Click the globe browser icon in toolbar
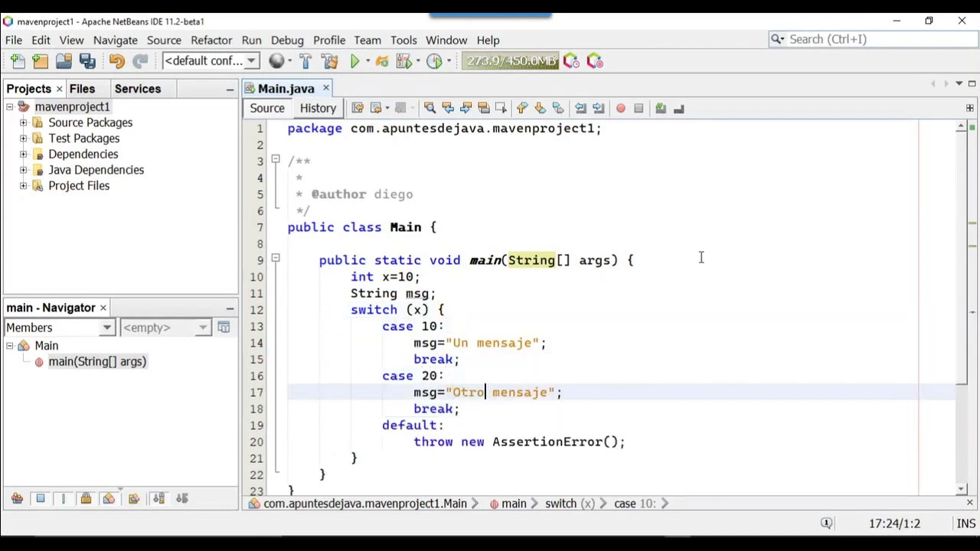 [276, 61]
